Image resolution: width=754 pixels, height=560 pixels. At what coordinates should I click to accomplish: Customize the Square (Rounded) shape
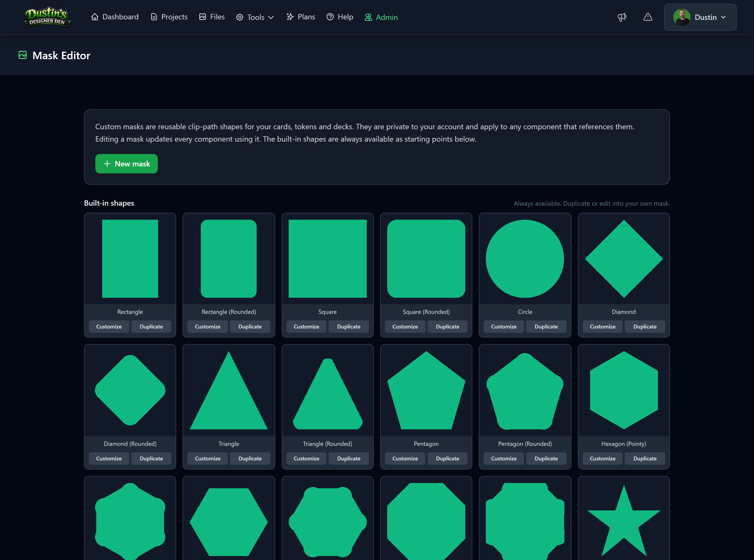pos(405,326)
